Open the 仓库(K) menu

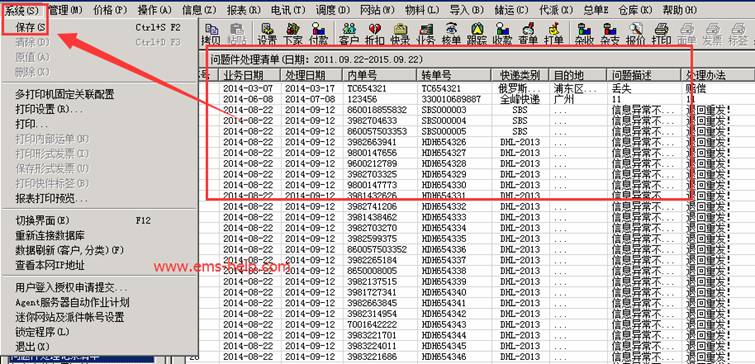point(636,9)
